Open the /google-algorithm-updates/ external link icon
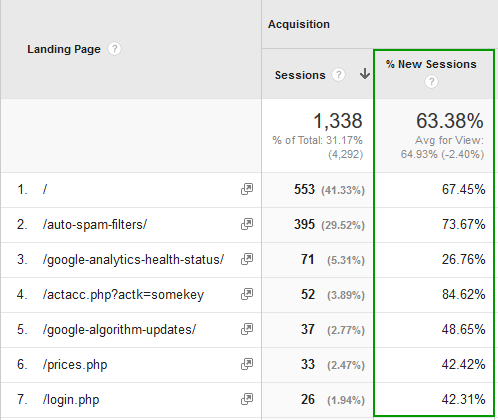The image size is (498, 420). point(247,329)
